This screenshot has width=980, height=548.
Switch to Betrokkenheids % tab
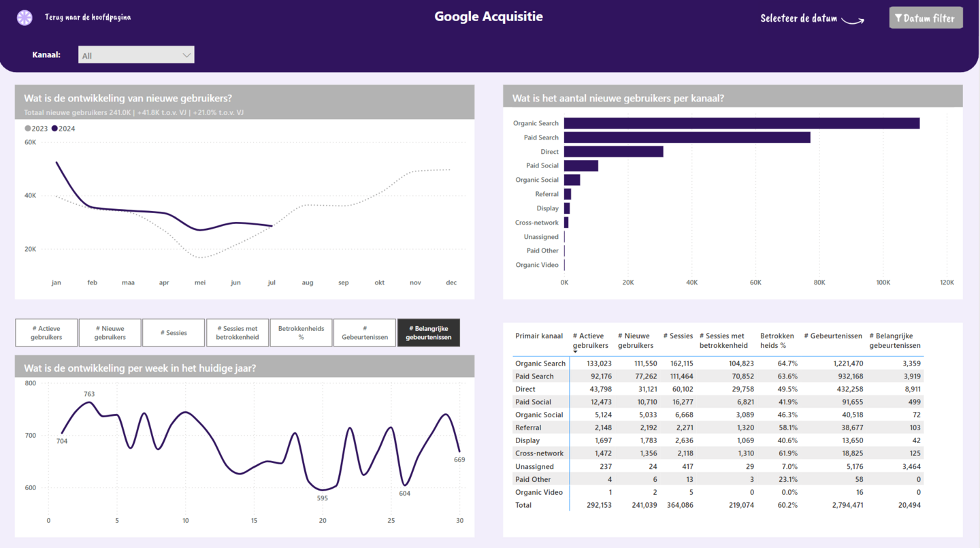tap(301, 333)
